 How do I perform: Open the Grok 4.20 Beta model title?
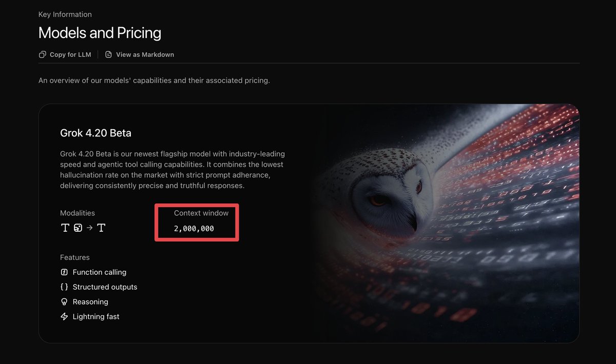[x=95, y=133]
